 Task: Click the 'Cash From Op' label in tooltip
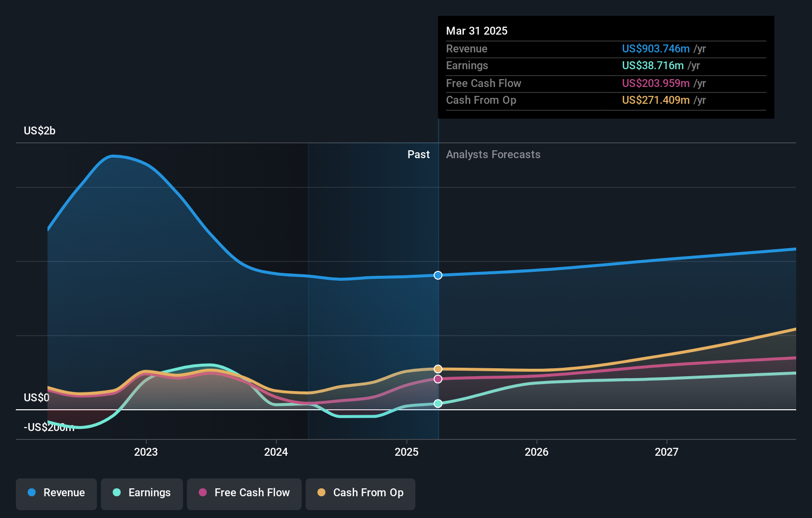(x=481, y=100)
